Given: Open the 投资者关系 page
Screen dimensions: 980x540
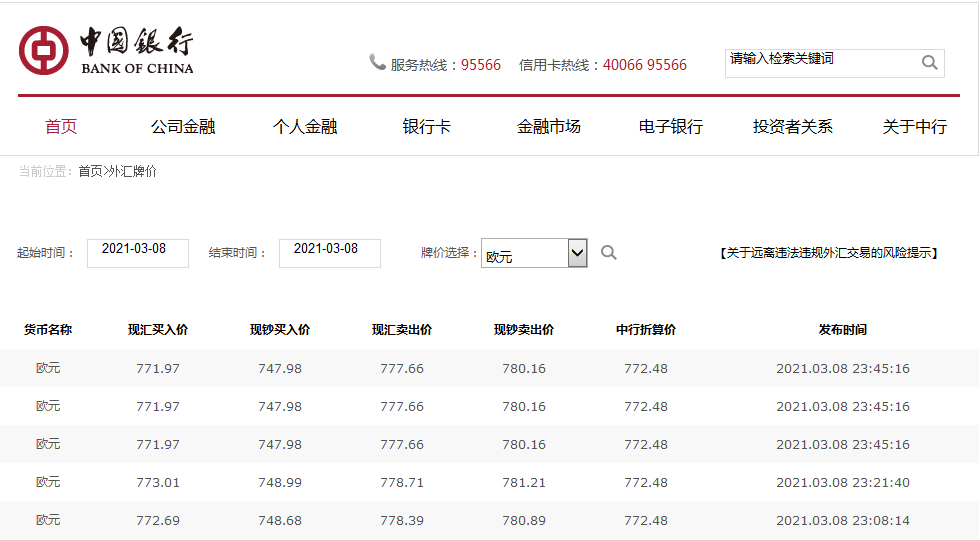Looking at the screenshot, I should [x=793, y=127].
